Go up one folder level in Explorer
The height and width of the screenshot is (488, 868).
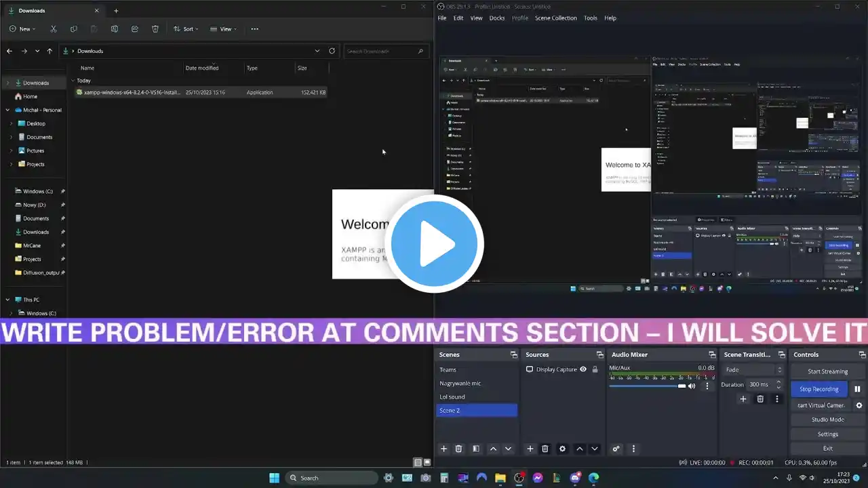tap(50, 51)
